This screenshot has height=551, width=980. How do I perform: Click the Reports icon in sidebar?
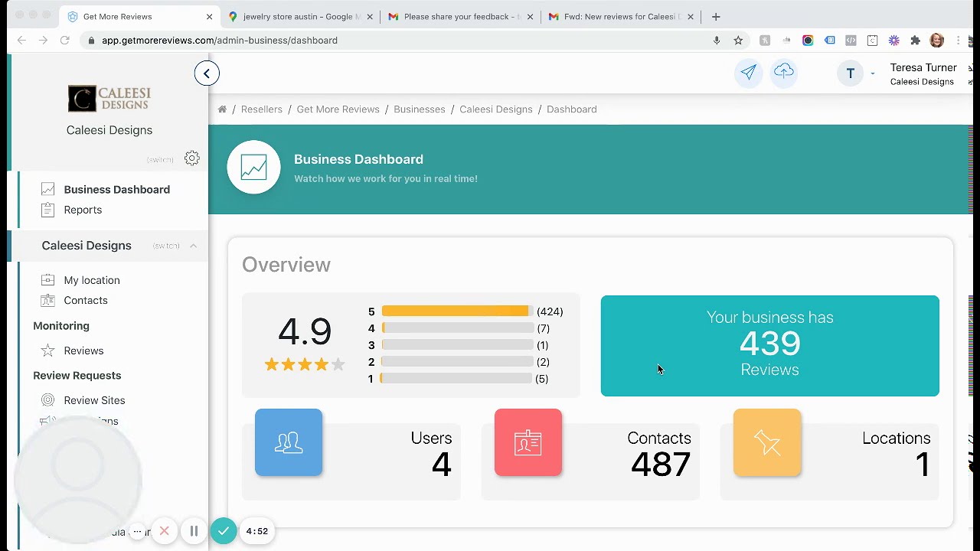tap(47, 210)
